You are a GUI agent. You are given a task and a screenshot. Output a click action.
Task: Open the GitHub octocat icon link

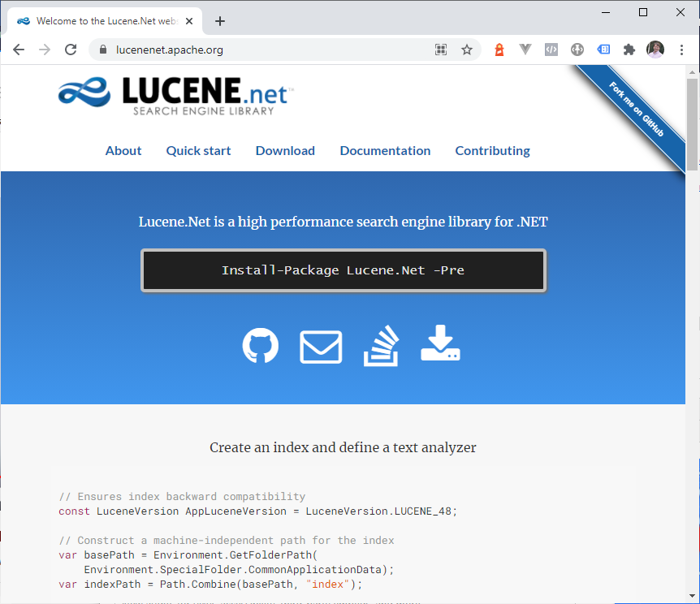click(x=261, y=346)
